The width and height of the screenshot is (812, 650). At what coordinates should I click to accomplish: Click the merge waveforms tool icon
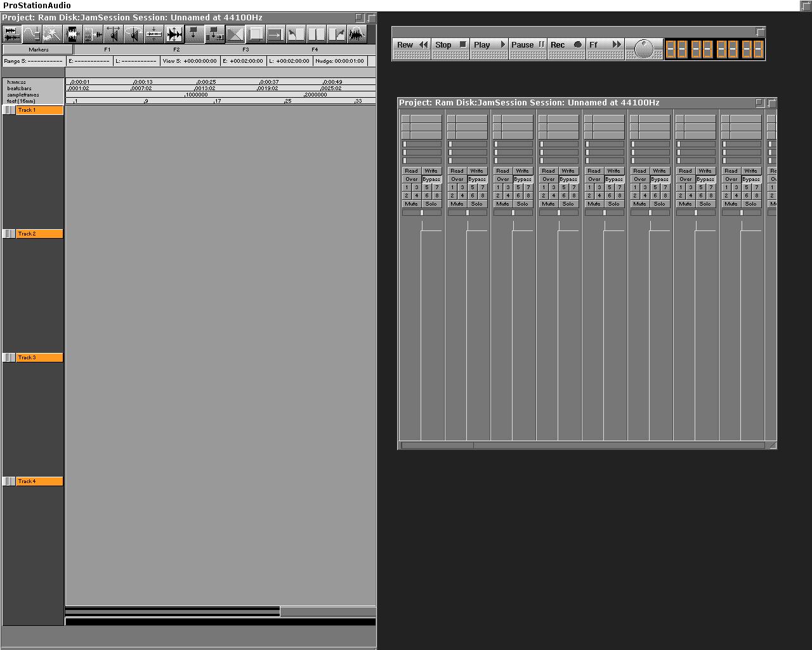(x=93, y=34)
